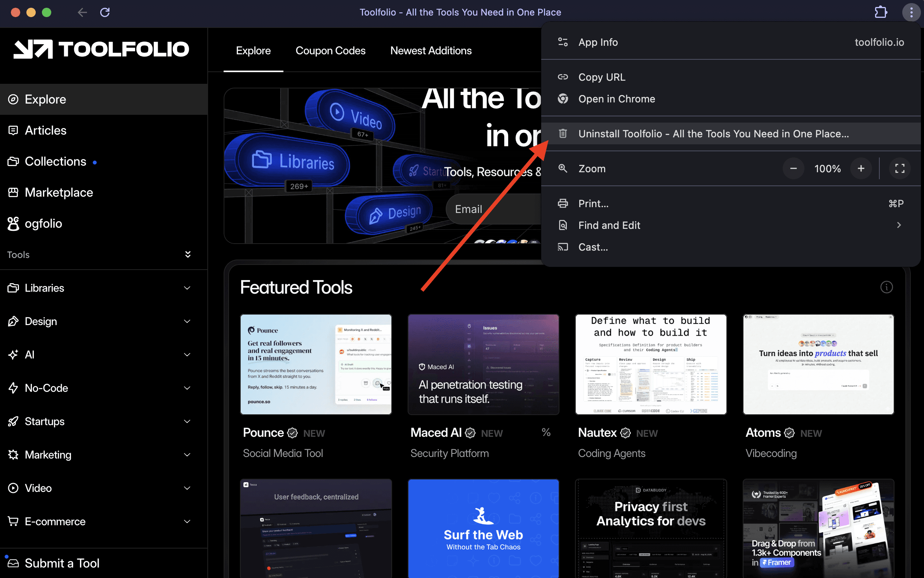Collapse the Tools section double chevron
Screen dimensions: 924x578
pos(188,254)
